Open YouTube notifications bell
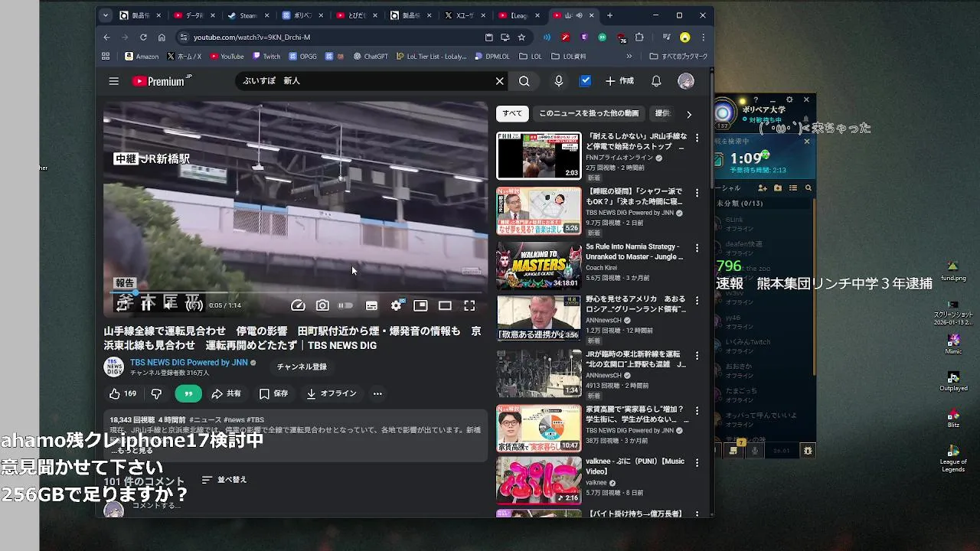 coord(656,81)
